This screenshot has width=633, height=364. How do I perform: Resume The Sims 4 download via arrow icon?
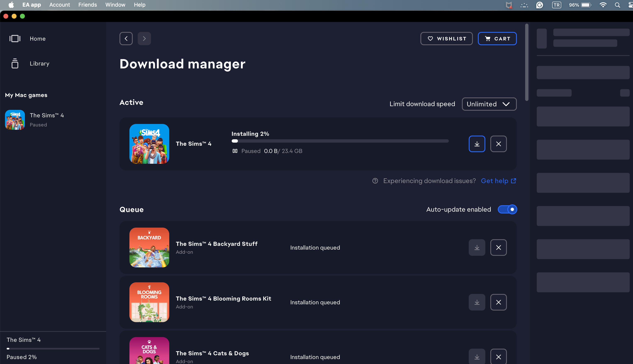(x=477, y=144)
